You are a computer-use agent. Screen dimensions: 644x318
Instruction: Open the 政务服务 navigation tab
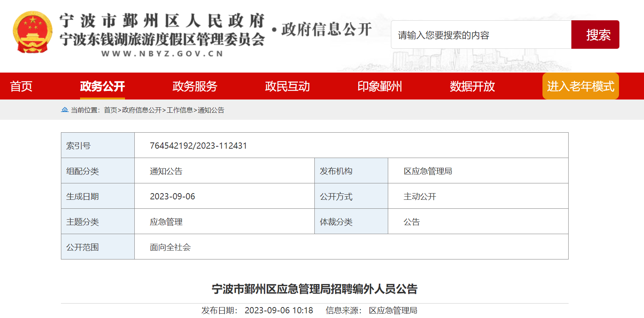pos(195,86)
